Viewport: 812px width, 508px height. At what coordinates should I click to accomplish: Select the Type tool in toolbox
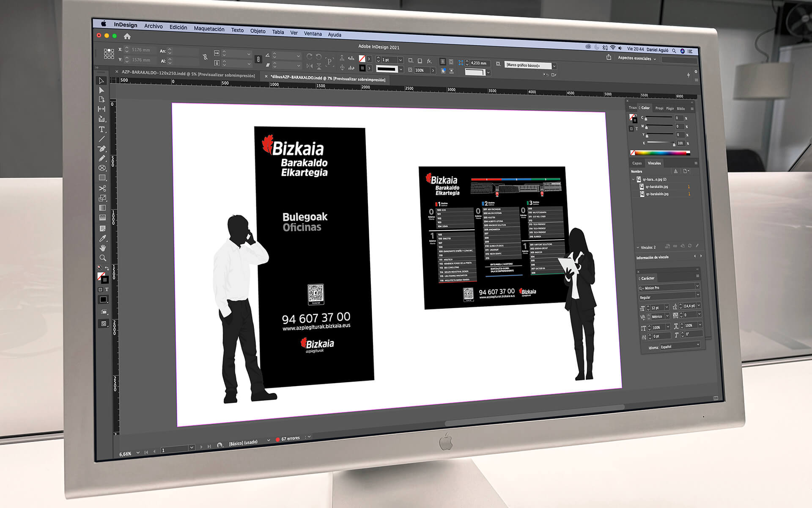point(101,129)
